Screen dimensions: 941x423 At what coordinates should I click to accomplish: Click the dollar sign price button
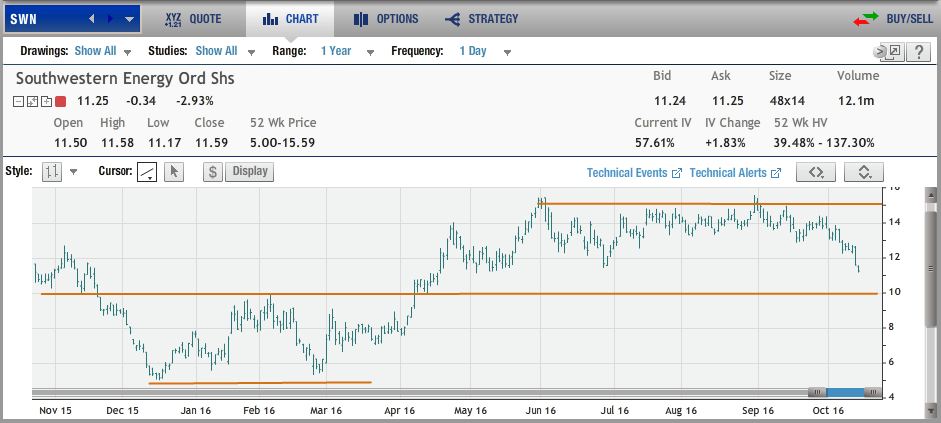coord(212,171)
